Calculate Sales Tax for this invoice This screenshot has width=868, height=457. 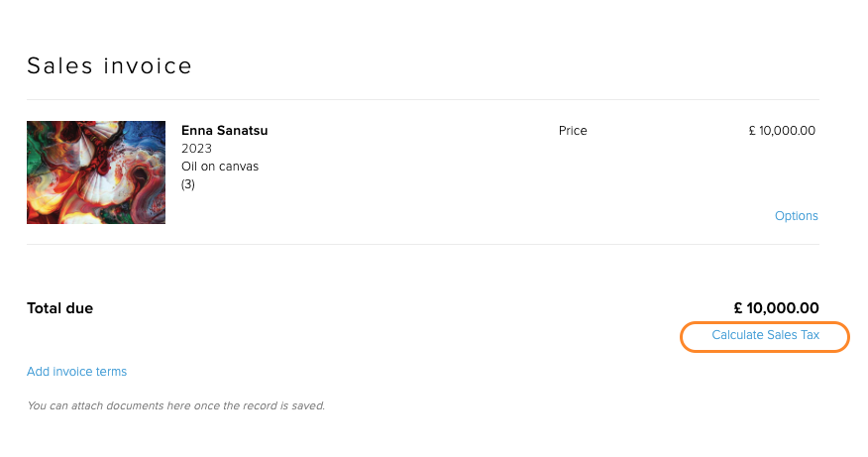pyautogui.click(x=765, y=335)
